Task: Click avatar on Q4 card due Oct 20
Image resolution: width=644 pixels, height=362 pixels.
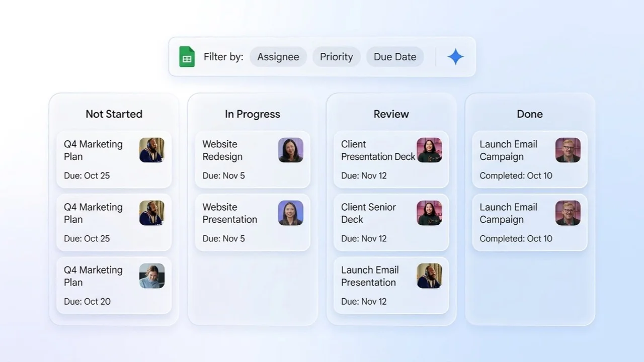Action: click(152, 276)
